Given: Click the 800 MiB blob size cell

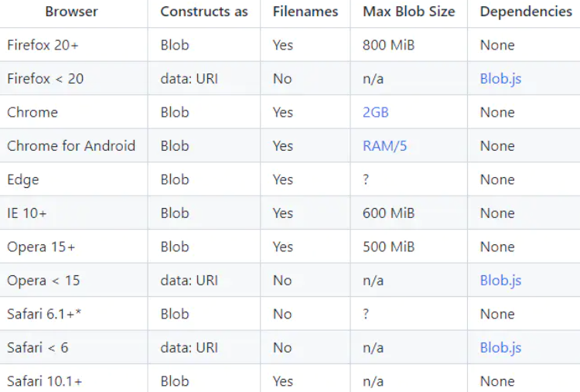Looking at the screenshot, I should 388,45.
